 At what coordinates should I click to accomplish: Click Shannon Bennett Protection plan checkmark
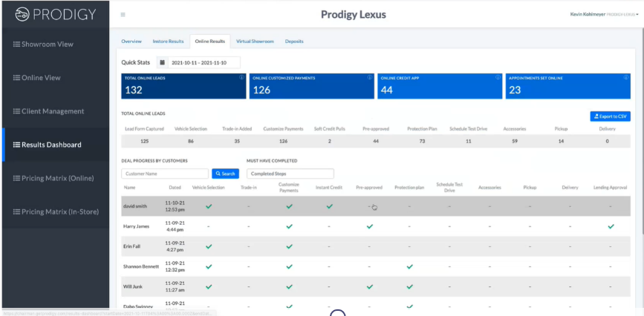click(x=409, y=267)
